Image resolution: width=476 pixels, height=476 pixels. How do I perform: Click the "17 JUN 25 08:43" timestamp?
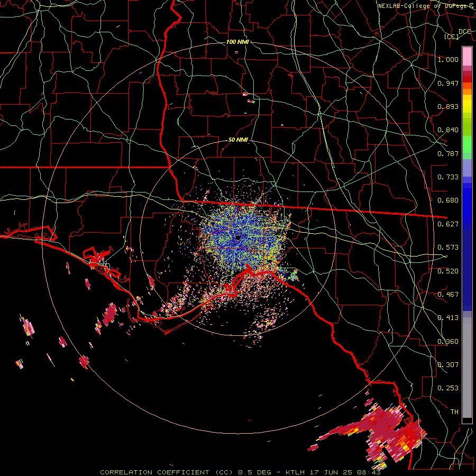(345, 472)
